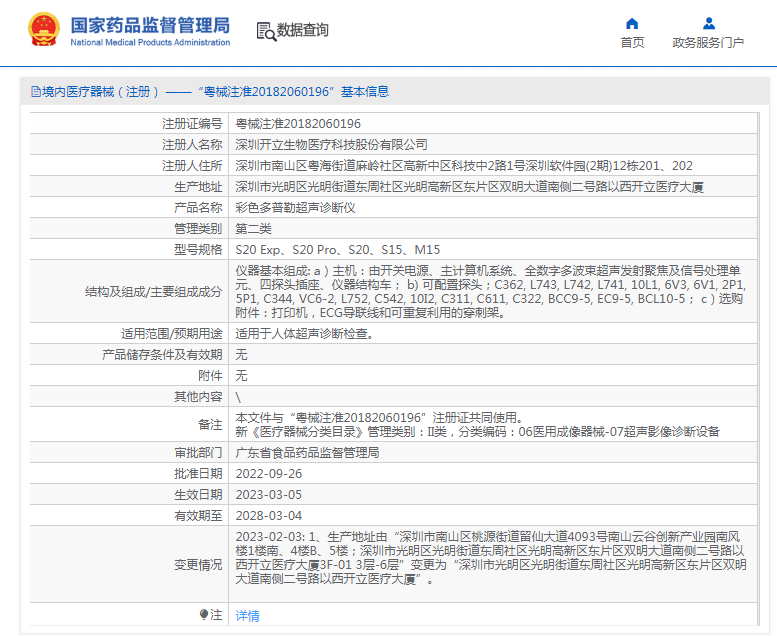Click the 备注 remarks content
The width and height of the screenshot is (777, 636).
(477, 424)
